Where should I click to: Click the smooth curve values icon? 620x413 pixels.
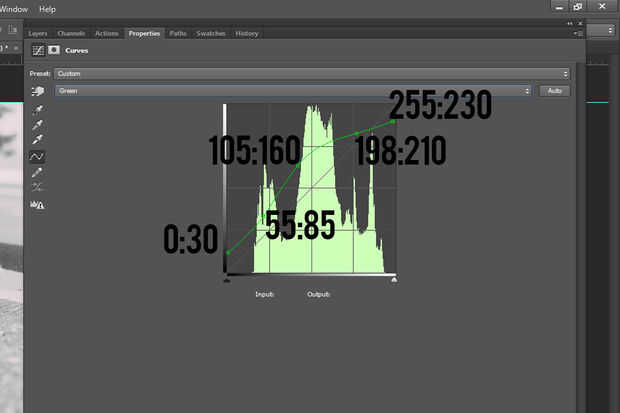point(37,187)
